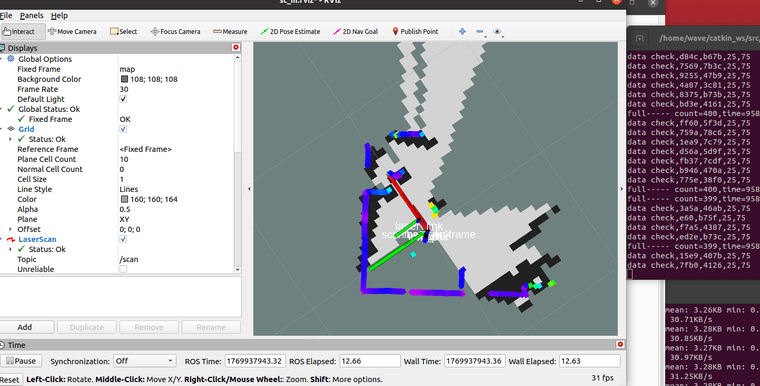Activate 2D Pose Estimate tool
The height and width of the screenshot is (386, 760).
point(290,32)
